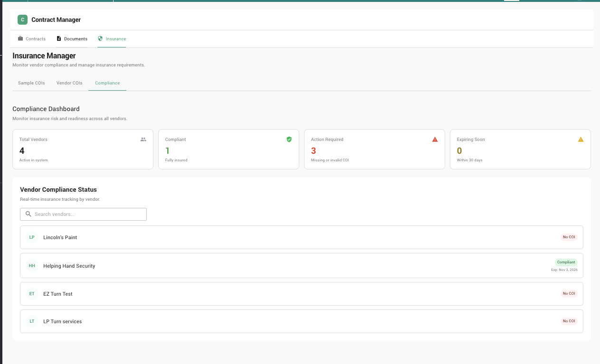Open the LP Turn services vendor row
The height and width of the screenshot is (364, 600).
coord(302,321)
